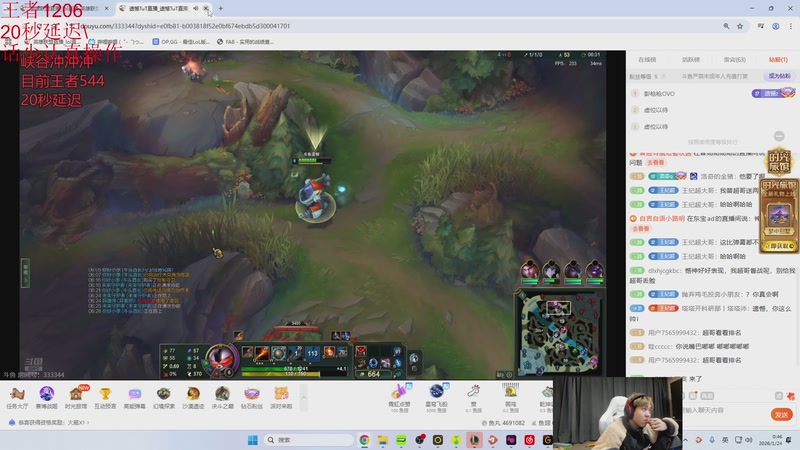Screen dimensions: 800x450
Task: Click 去看看 below 自言自语小路明 message
Action: (641, 229)
